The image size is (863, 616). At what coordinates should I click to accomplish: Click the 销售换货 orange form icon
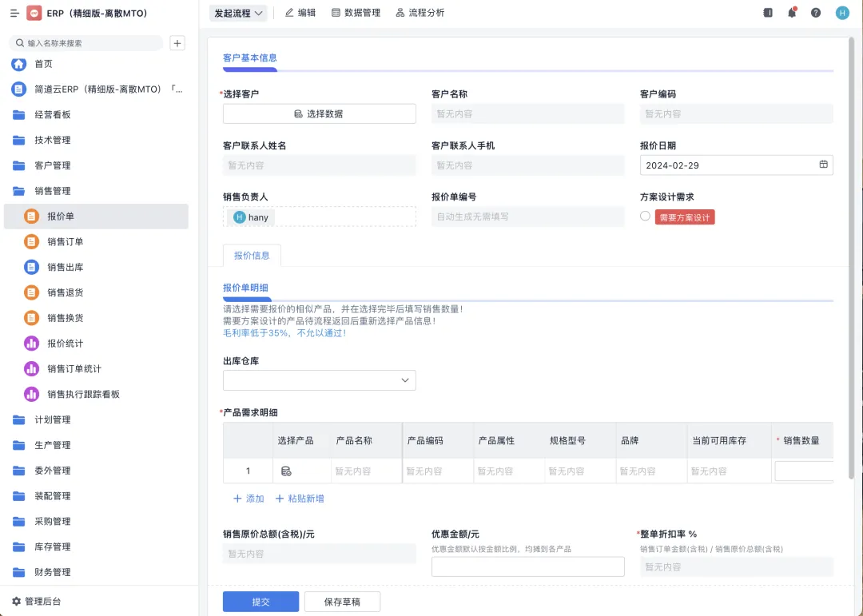pyautogui.click(x=31, y=318)
